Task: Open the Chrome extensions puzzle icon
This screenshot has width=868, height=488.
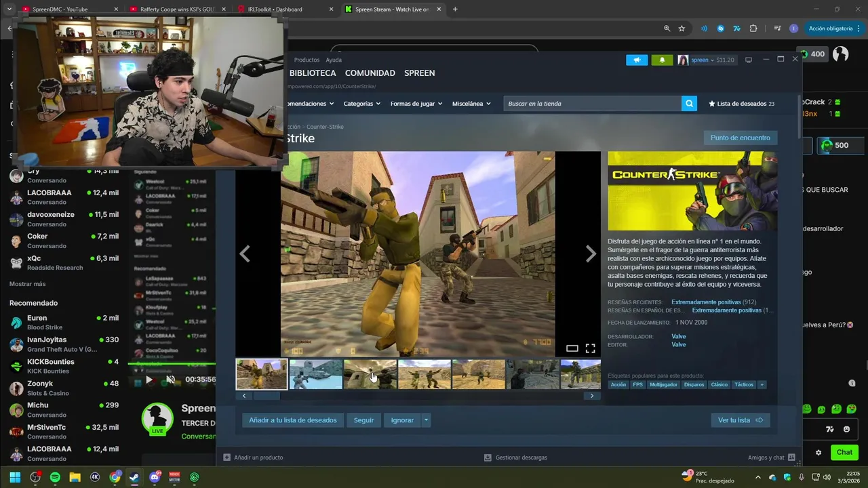Action: 753,28
